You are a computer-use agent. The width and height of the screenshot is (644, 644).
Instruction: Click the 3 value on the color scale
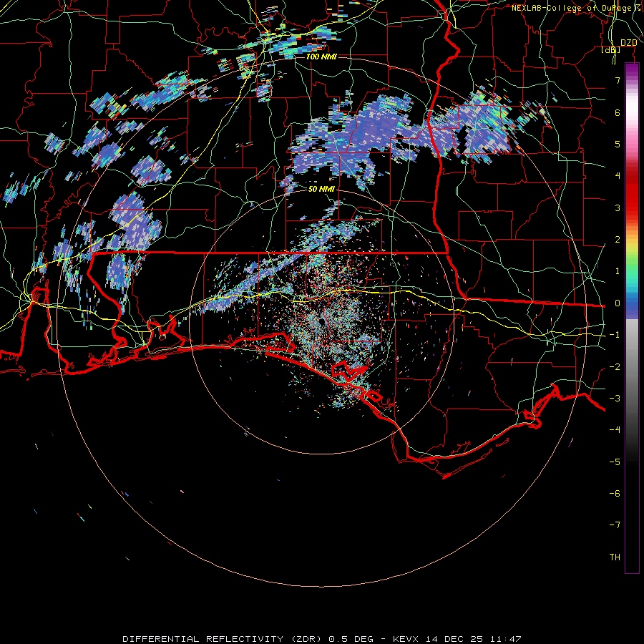click(x=618, y=208)
